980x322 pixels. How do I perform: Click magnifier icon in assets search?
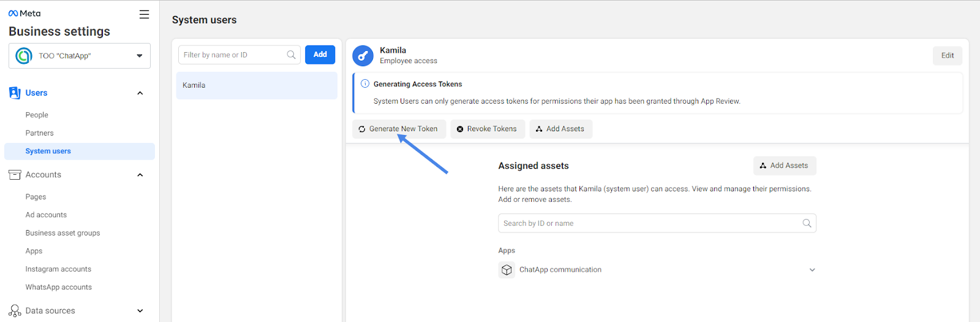(807, 223)
